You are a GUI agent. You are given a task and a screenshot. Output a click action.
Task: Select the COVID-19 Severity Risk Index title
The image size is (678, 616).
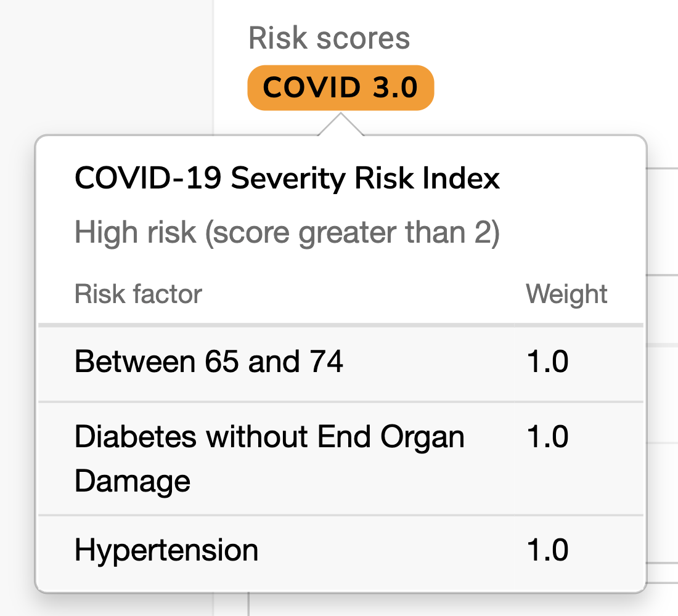click(x=287, y=179)
